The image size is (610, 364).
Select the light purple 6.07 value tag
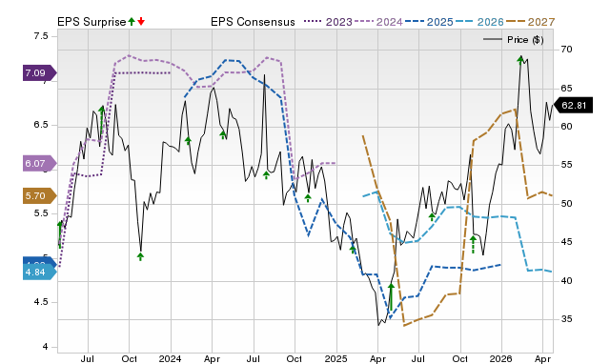(40, 163)
